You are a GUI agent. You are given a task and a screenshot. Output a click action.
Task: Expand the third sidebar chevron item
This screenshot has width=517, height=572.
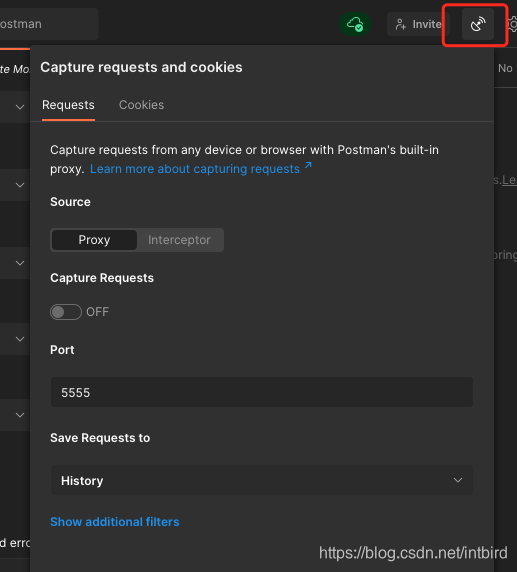[20, 263]
